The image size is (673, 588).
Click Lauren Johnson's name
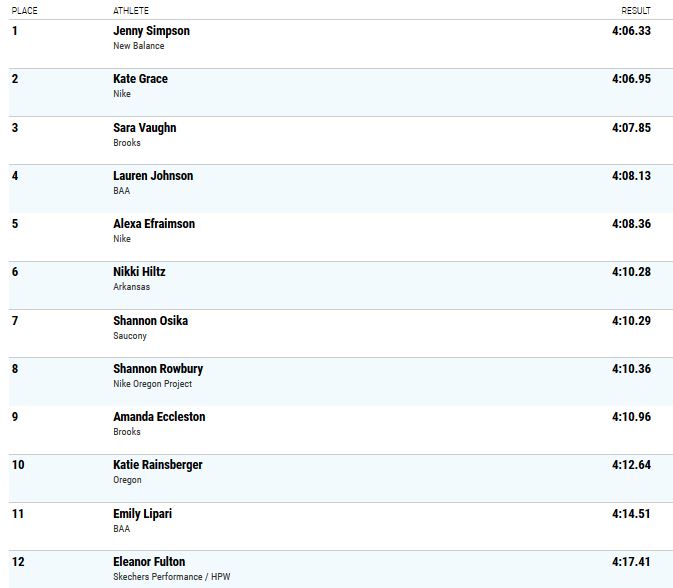[153, 176]
